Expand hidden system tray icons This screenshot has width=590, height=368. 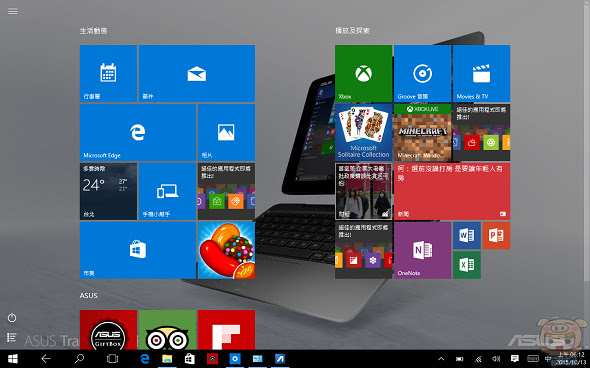coord(441,359)
